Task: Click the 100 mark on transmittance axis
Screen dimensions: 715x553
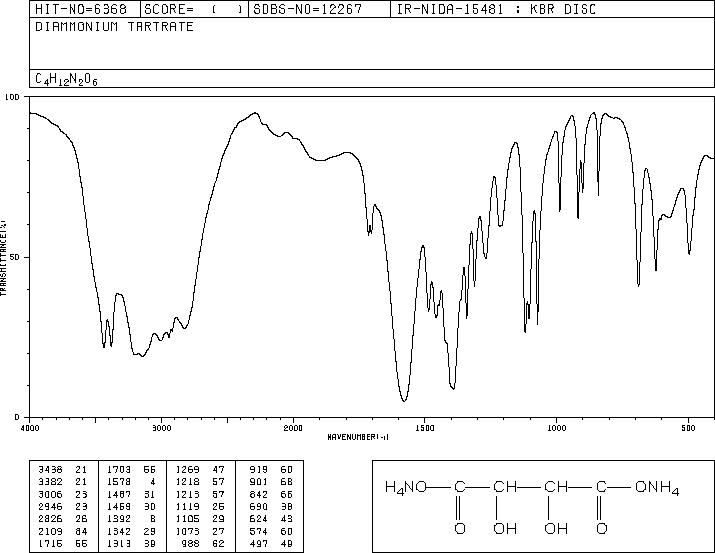Action: pos(12,97)
